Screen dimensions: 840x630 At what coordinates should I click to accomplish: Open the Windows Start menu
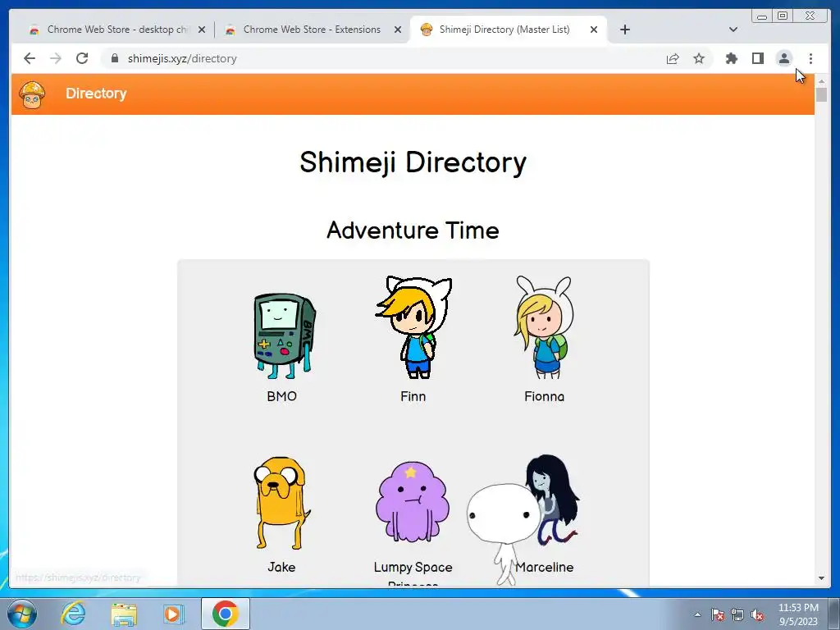pyautogui.click(x=22, y=614)
